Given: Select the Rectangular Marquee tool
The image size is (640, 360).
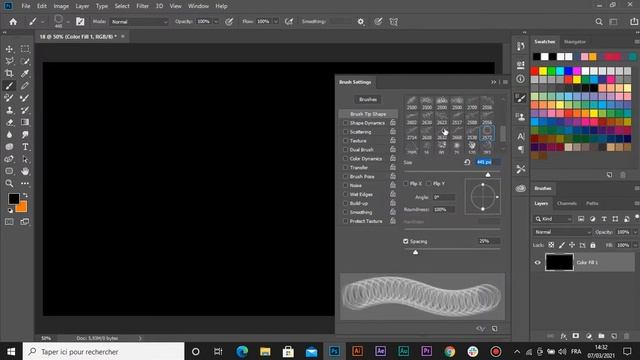Looking at the screenshot, I should click(x=25, y=49).
